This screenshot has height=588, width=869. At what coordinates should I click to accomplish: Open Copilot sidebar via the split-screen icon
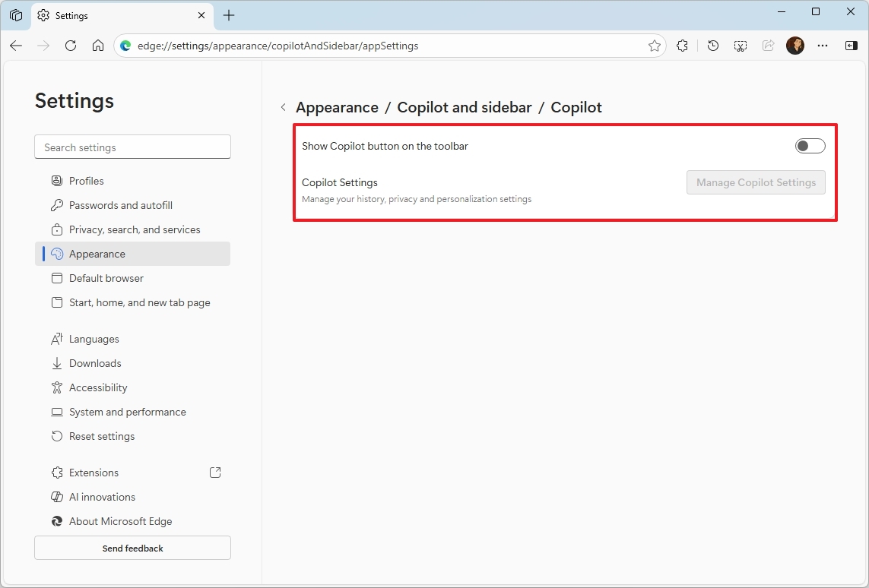(x=851, y=46)
